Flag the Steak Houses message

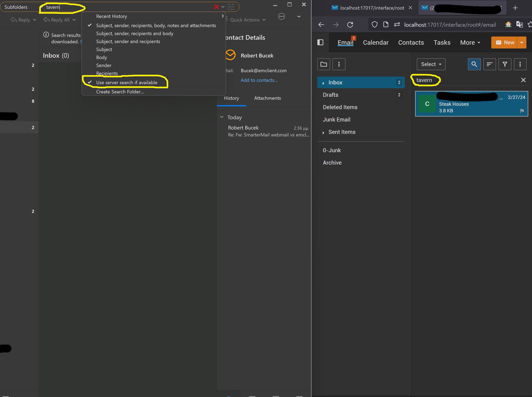click(x=522, y=111)
